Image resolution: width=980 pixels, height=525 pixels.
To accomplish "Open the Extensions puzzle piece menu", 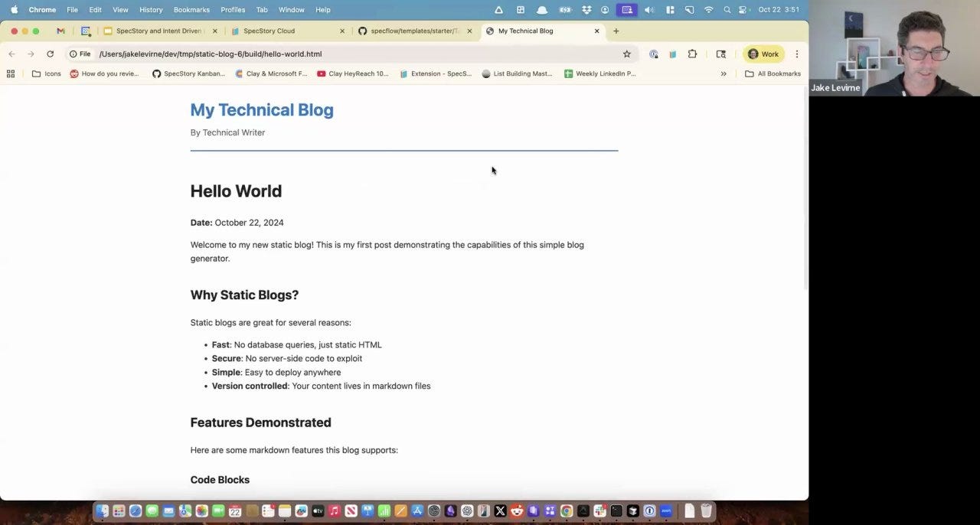I will point(692,54).
